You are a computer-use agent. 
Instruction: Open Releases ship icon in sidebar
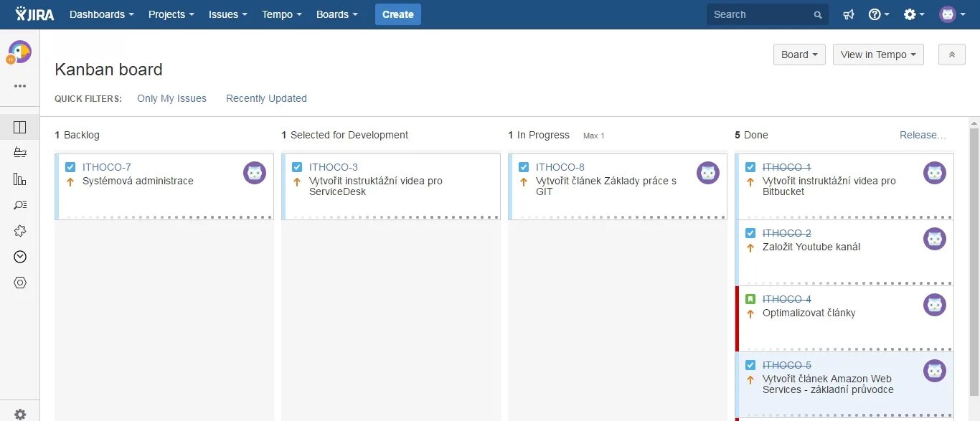tap(20, 153)
